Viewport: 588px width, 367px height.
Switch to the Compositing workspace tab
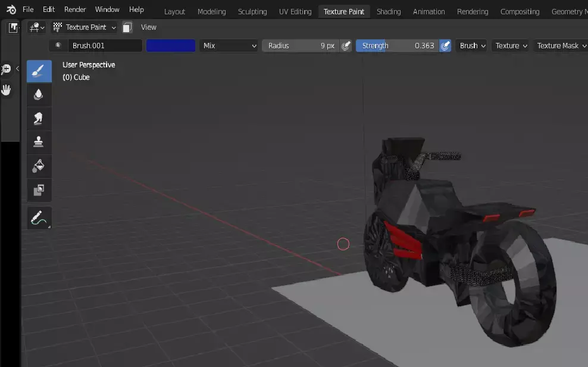coord(520,12)
